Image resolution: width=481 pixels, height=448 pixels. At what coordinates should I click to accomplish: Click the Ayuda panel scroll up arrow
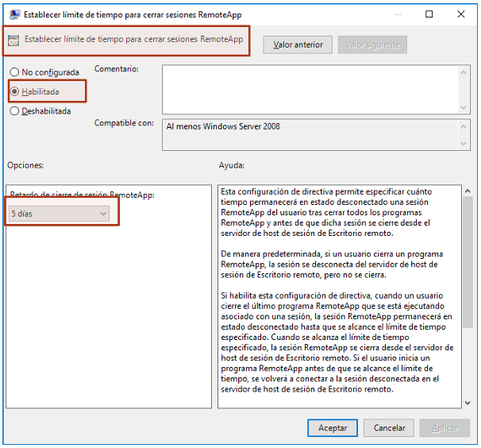(x=468, y=191)
